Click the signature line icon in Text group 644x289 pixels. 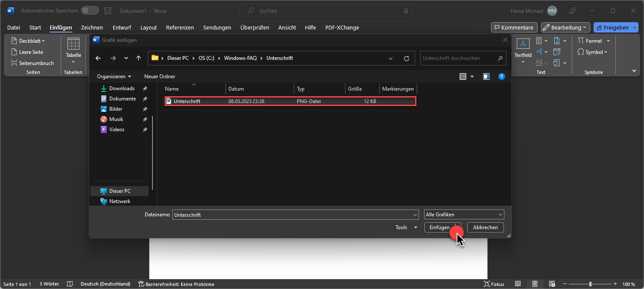click(556, 41)
